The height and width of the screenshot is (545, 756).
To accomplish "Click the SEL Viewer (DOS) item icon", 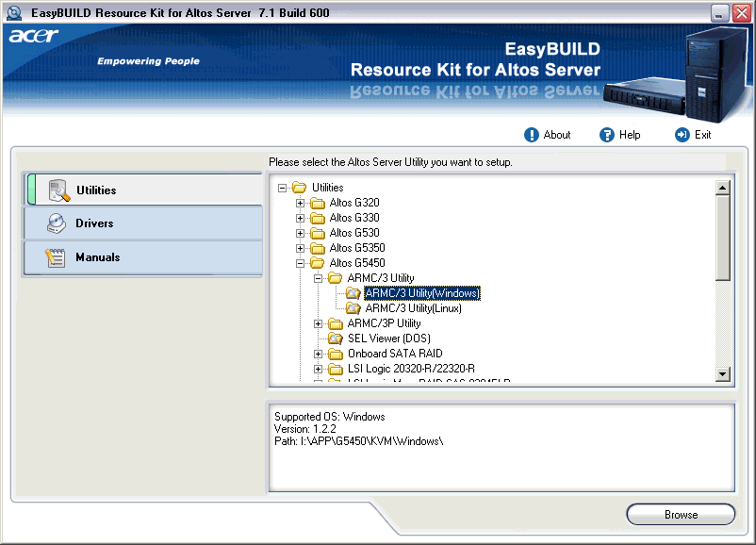I will tap(335, 339).
